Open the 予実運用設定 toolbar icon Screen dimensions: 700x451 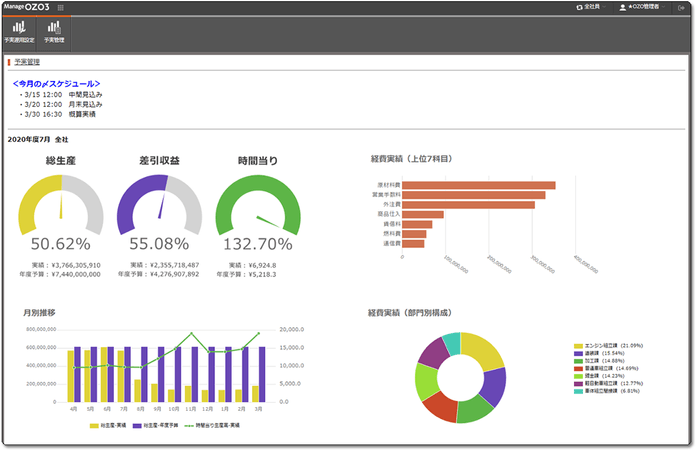[x=20, y=31]
